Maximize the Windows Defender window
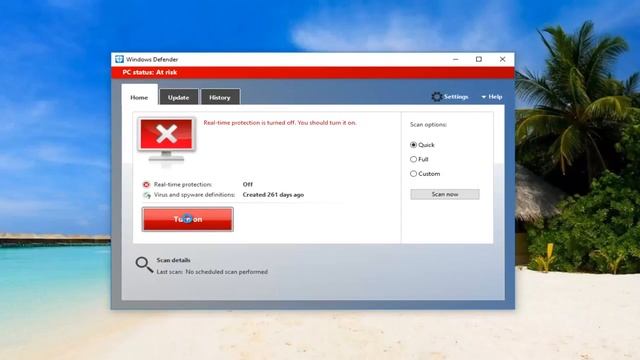 point(479,59)
